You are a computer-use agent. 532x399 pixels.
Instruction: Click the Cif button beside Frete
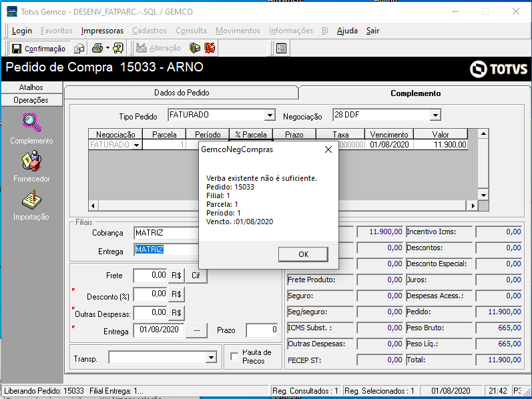click(196, 276)
